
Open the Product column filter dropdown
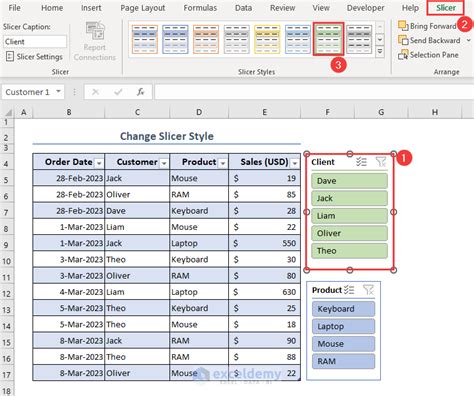coord(223,163)
